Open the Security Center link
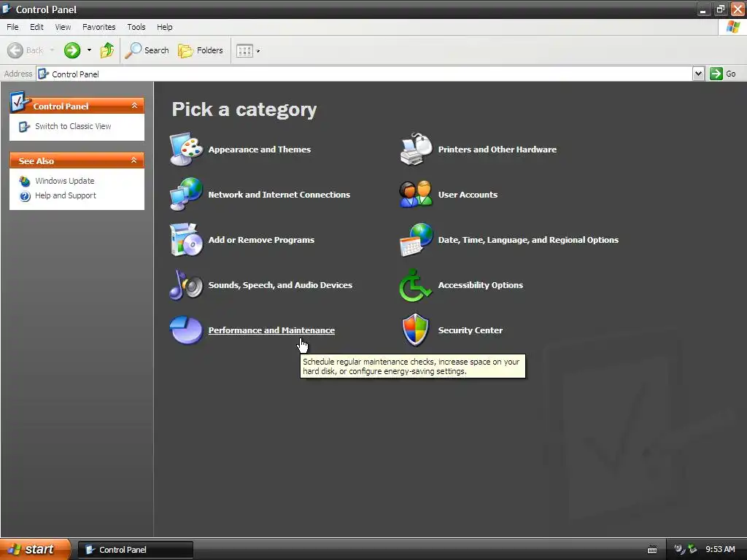 click(x=471, y=330)
